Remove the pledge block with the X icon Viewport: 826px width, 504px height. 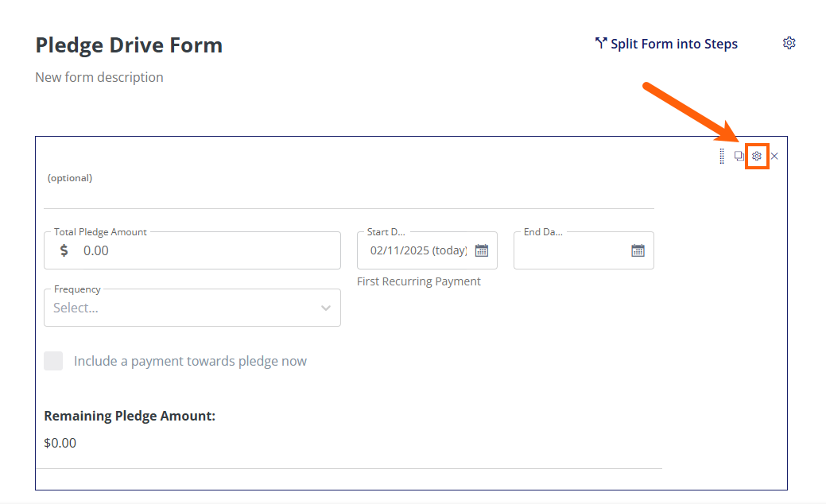774,156
